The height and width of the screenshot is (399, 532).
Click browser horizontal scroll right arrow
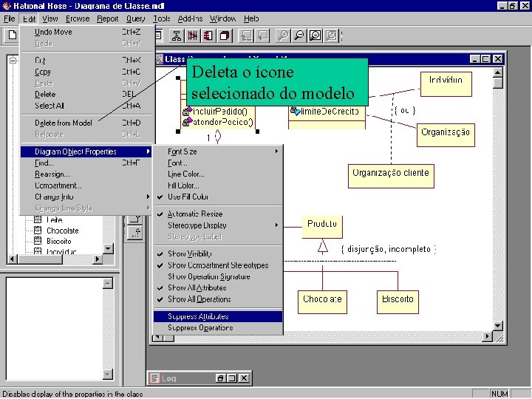tap(98, 259)
